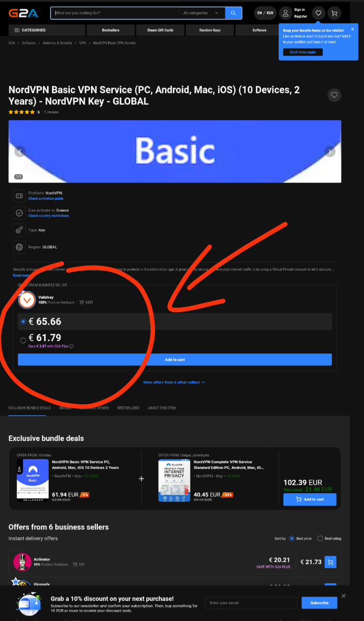364x621 pixels.
Task: Open Validkey seller name
Action: [45, 297]
